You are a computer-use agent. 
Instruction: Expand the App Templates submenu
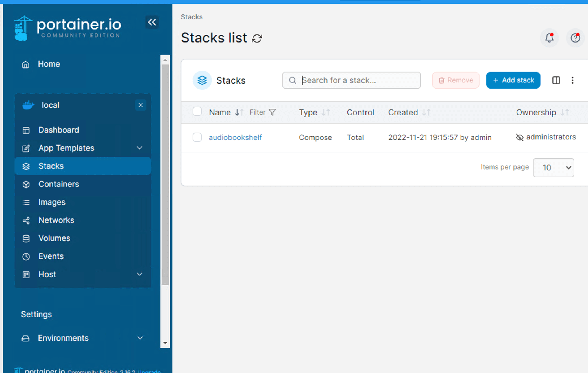[140, 148]
